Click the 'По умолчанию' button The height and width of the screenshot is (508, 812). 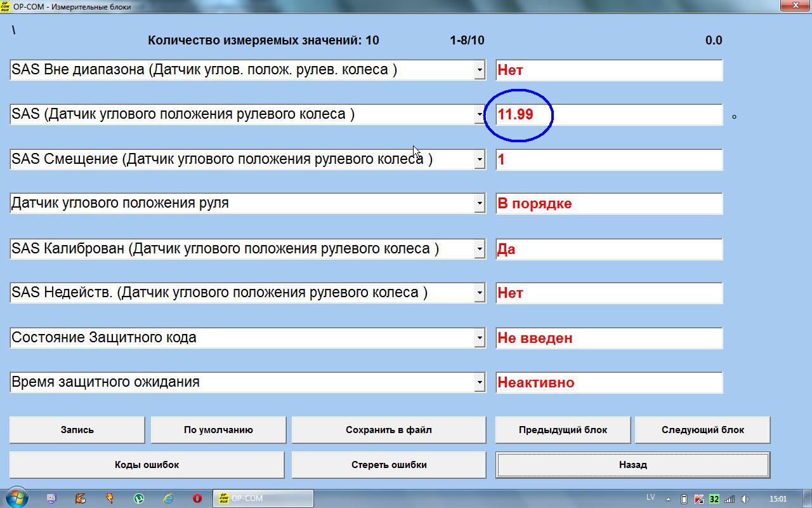tap(218, 430)
